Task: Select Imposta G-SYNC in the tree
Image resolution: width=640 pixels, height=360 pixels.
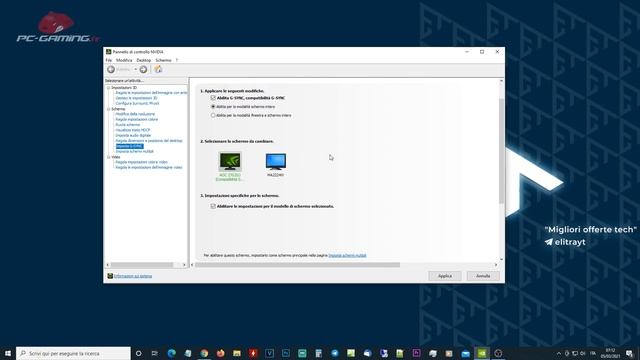Action: (x=129, y=146)
